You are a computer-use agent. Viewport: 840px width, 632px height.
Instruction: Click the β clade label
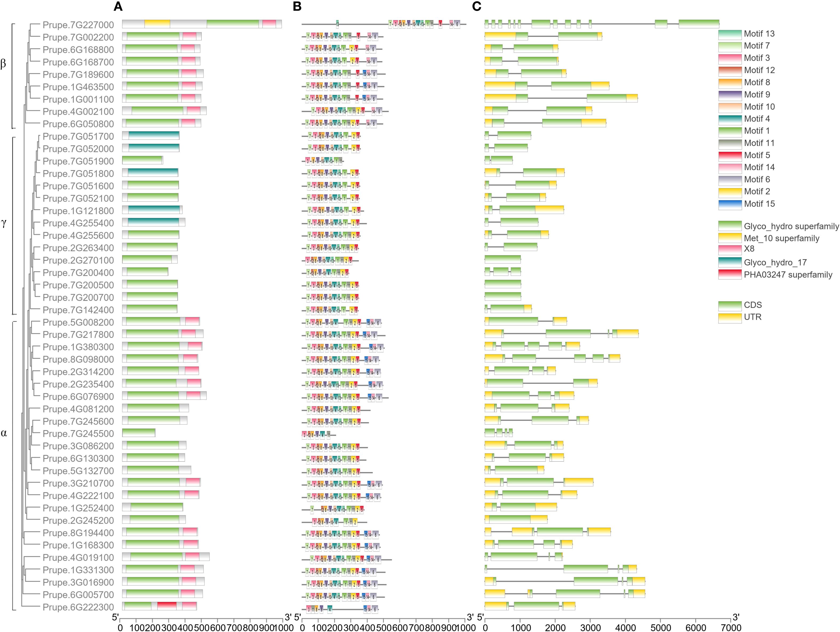click(x=3, y=64)
